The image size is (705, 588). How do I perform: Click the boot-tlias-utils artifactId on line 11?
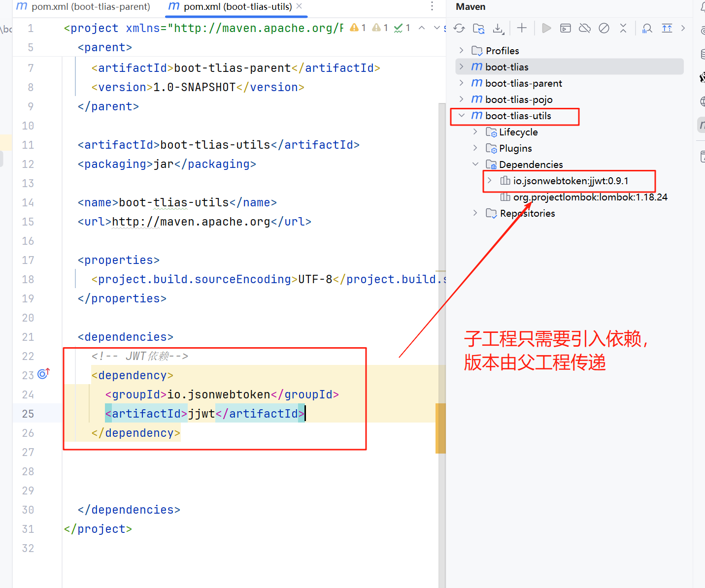coord(219,145)
